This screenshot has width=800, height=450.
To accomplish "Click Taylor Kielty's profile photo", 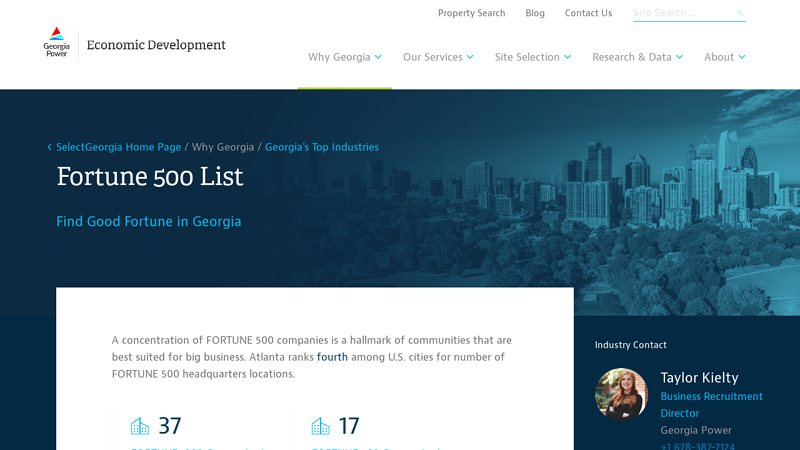I will (x=621, y=394).
